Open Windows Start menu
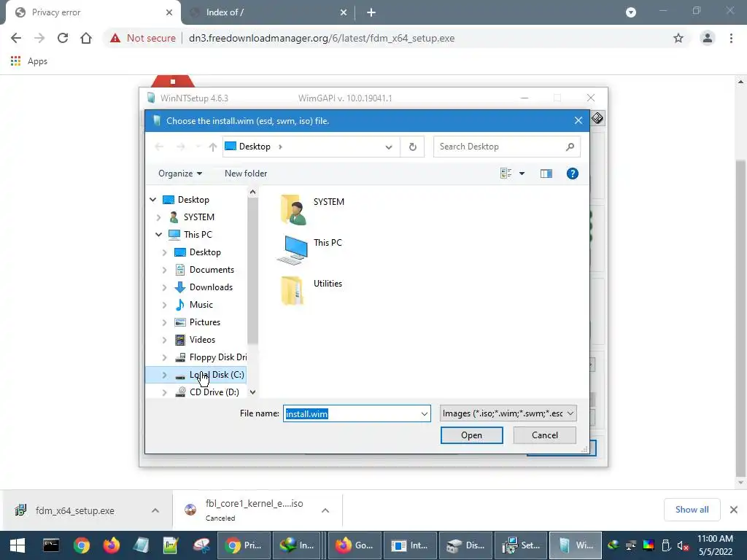 [18, 545]
